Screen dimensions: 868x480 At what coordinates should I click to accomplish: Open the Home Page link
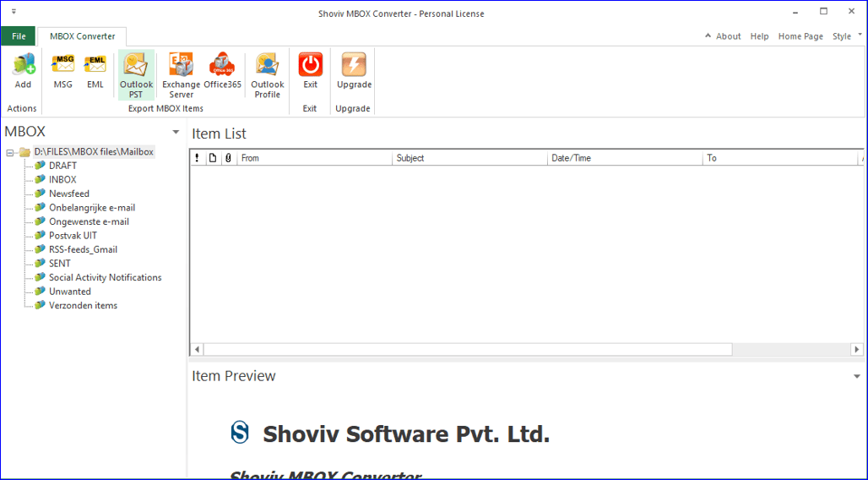(800, 36)
